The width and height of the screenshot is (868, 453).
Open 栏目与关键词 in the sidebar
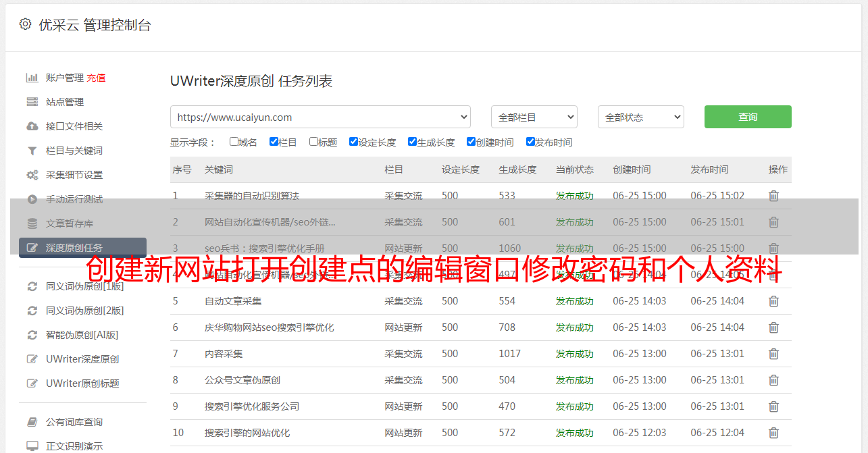(74, 151)
